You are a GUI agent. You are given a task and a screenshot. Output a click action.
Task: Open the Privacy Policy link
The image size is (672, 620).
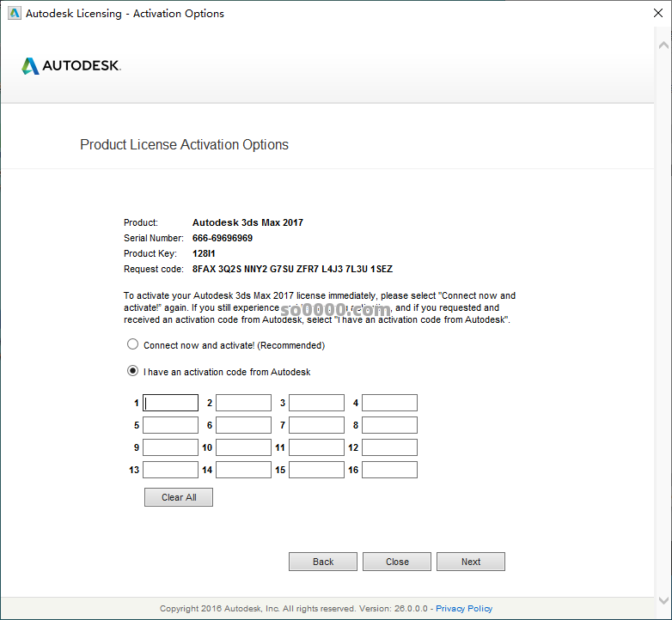(464, 609)
